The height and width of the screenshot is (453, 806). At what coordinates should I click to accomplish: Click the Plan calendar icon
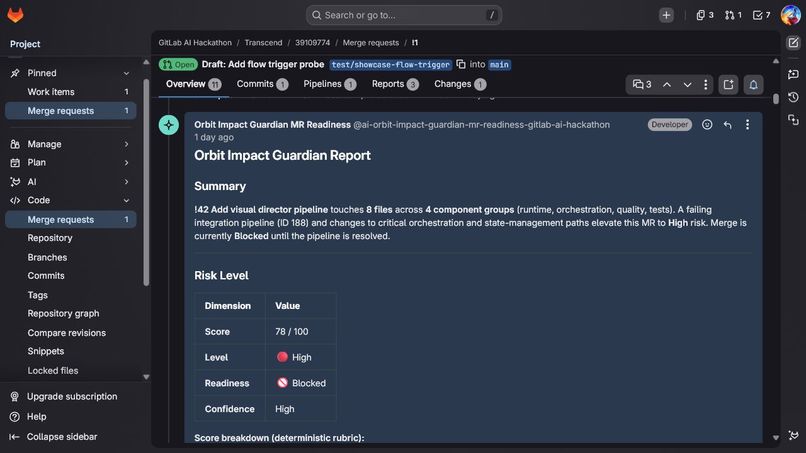[x=15, y=162]
